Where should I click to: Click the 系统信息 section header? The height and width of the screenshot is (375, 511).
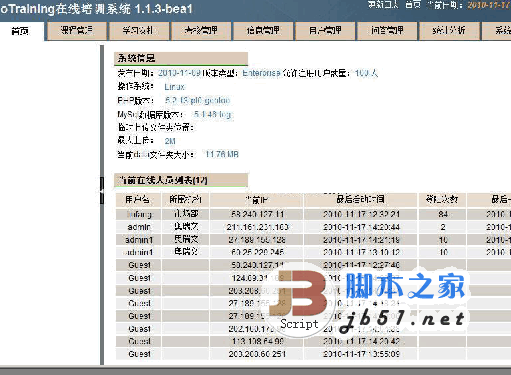tap(181, 58)
